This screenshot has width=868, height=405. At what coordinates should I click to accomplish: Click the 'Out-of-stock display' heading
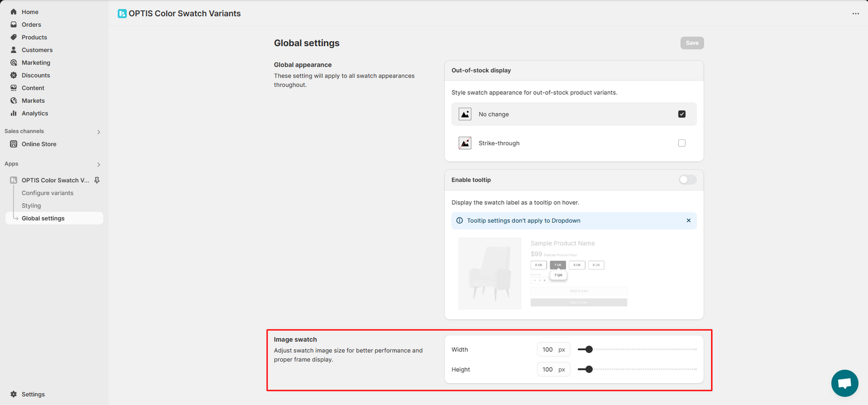click(481, 70)
